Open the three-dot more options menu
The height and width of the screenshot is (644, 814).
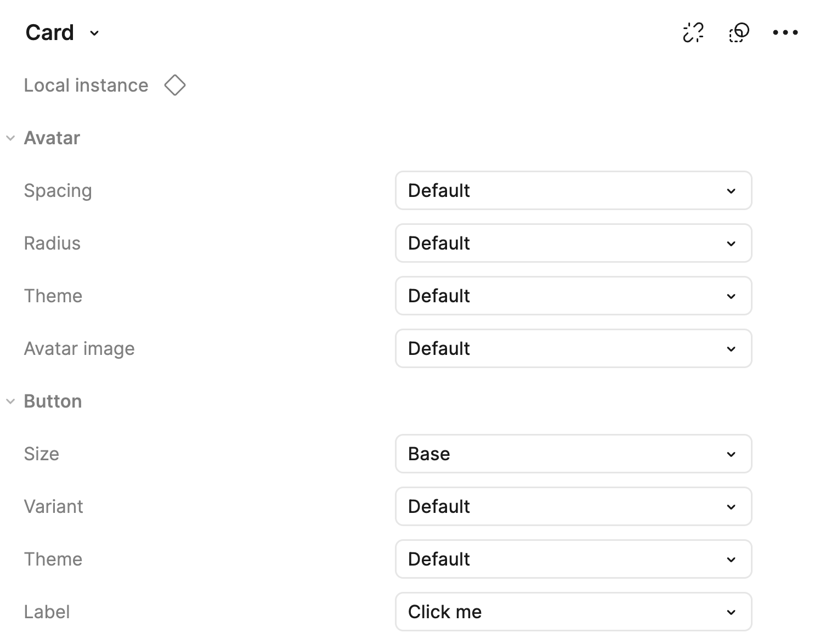point(785,32)
